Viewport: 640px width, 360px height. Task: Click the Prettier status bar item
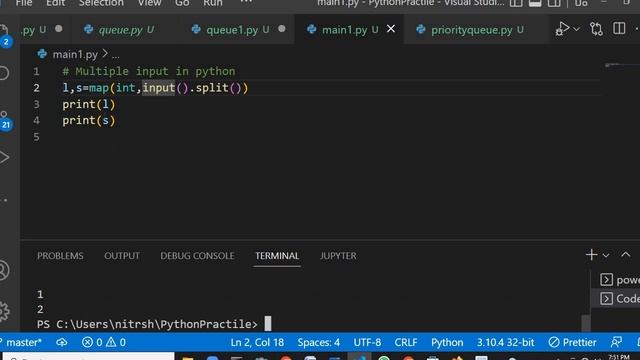(x=572, y=342)
